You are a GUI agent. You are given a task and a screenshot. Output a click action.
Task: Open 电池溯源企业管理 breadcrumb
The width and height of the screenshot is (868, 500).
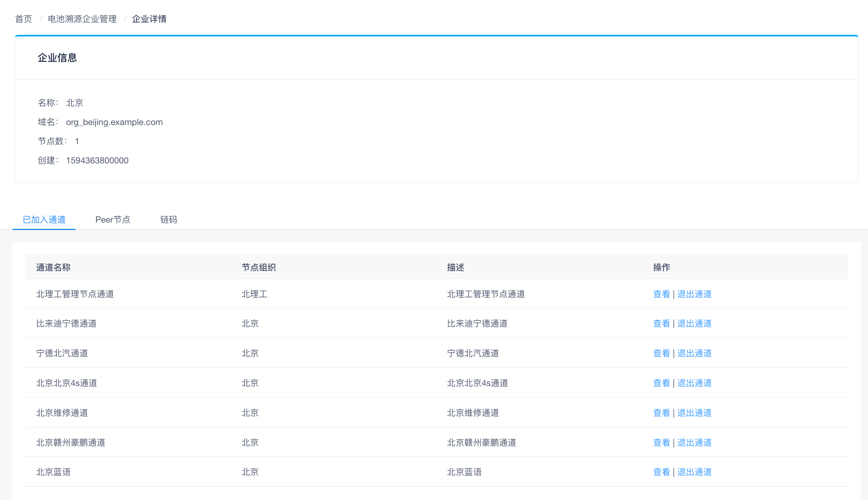(x=82, y=19)
